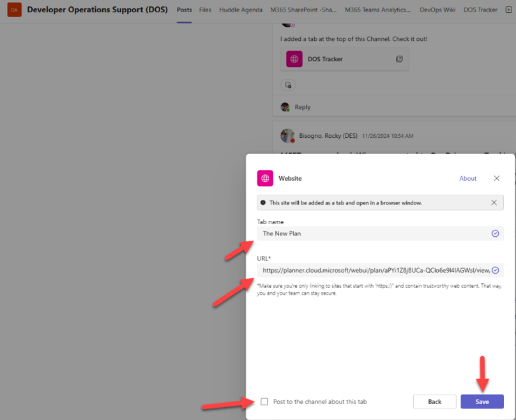Click the DA team avatar icon
This screenshot has width=516, height=420.
coord(14,10)
